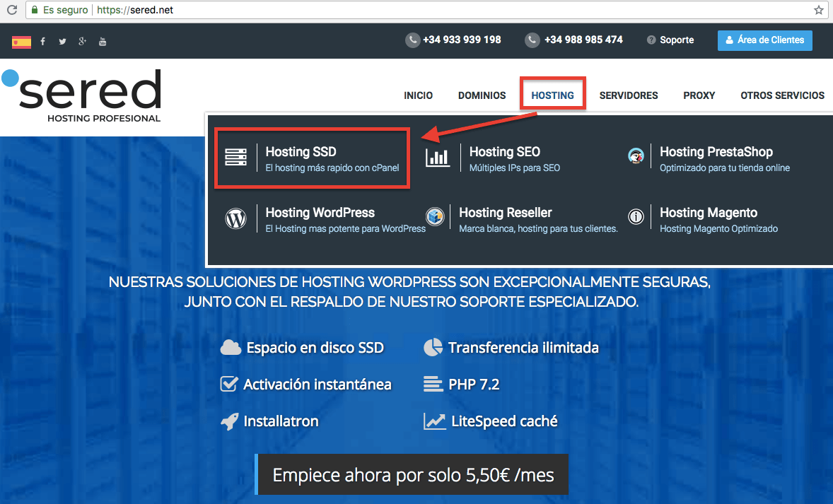Click the 'Espacio en disco SSD' text
The image size is (833, 504).
[315, 348]
